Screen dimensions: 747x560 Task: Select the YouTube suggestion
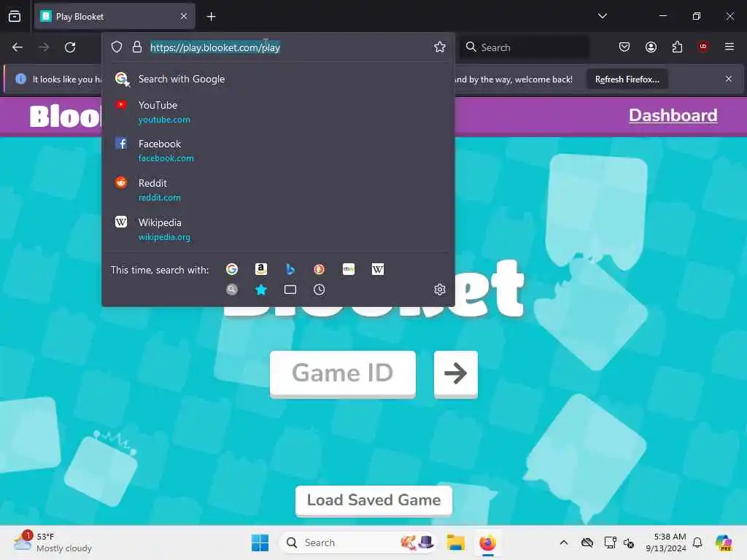(x=278, y=112)
